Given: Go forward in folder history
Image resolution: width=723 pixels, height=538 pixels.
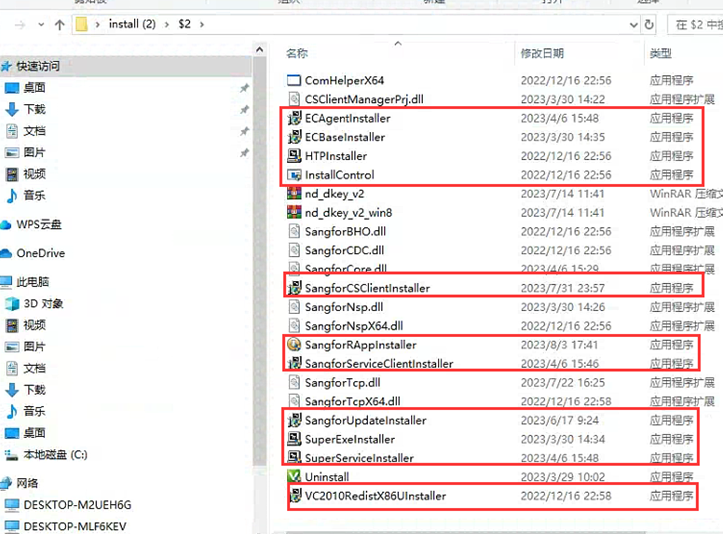Looking at the screenshot, I should [19, 24].
